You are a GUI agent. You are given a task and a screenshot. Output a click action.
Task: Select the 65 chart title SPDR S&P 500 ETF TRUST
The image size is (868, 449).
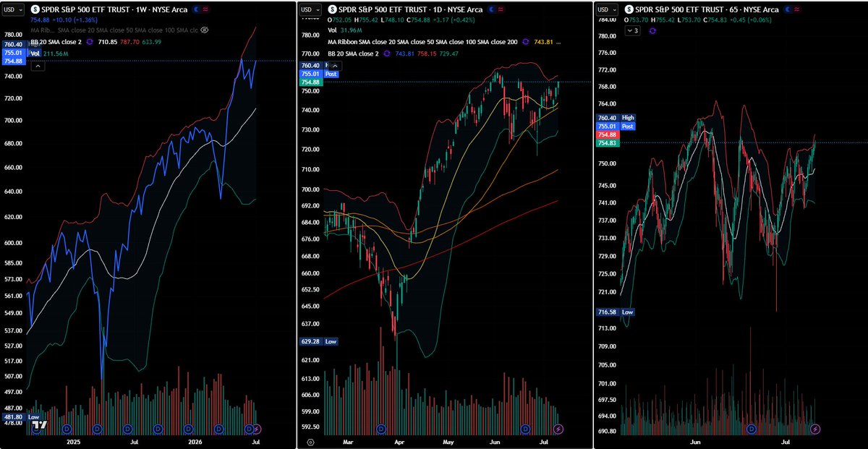(x=678, y=9)
